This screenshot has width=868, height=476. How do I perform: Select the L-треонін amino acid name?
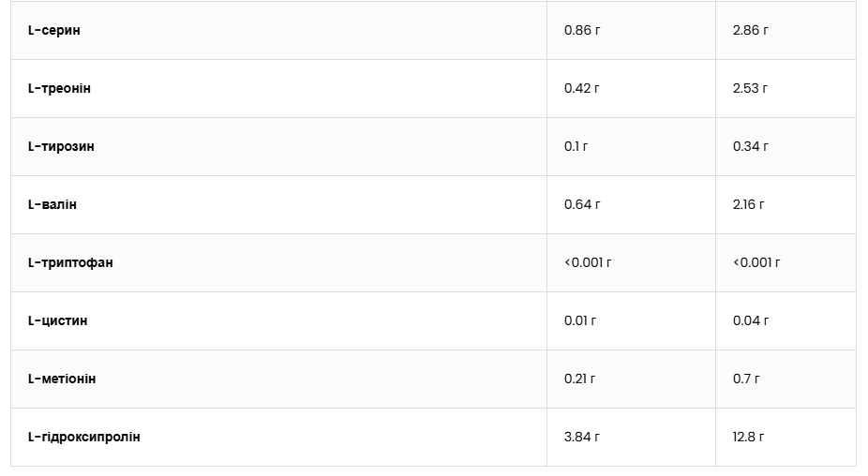click(x=59, y=88)
